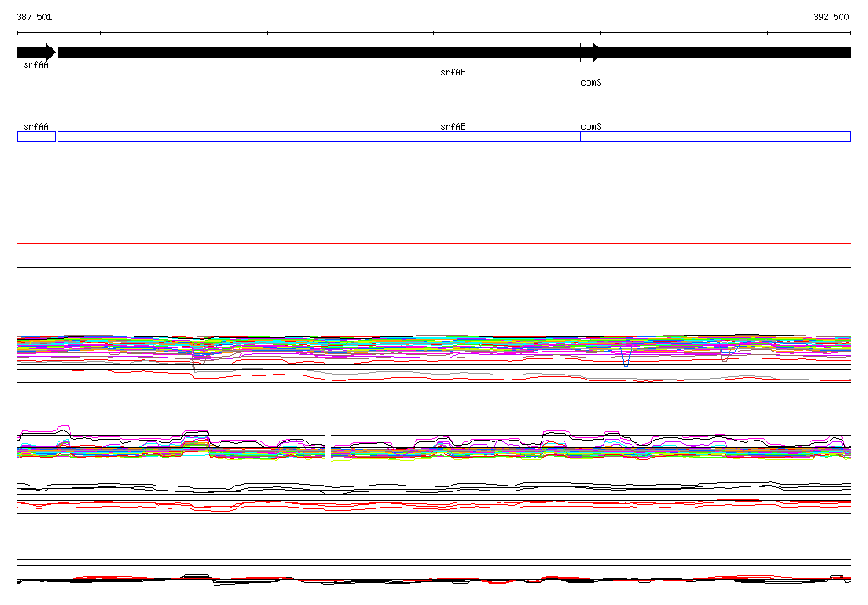Click the empty track between the two thin lines

[433, 255]
